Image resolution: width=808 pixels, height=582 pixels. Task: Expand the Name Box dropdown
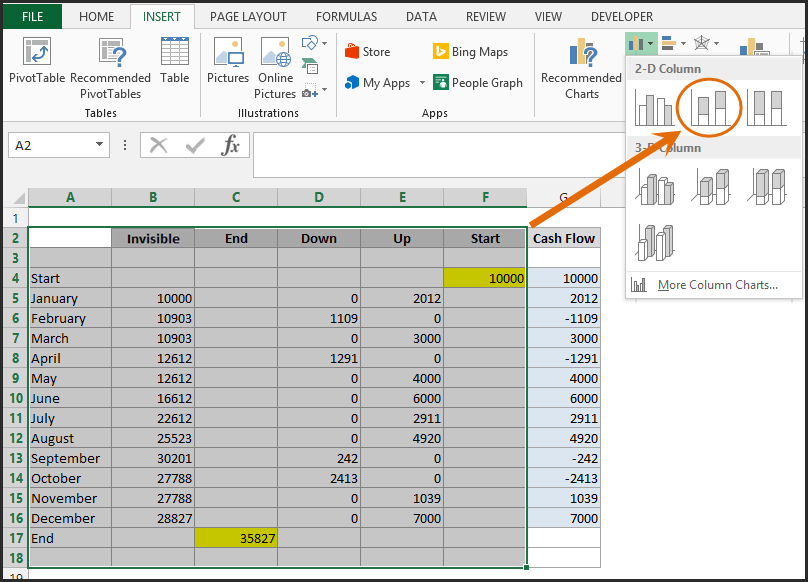tap(99, 145)
